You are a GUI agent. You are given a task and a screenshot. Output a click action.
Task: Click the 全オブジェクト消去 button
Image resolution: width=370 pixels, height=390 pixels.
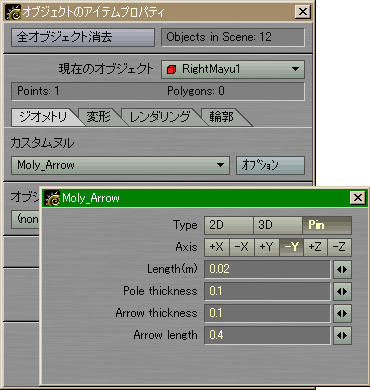(83, 37)
